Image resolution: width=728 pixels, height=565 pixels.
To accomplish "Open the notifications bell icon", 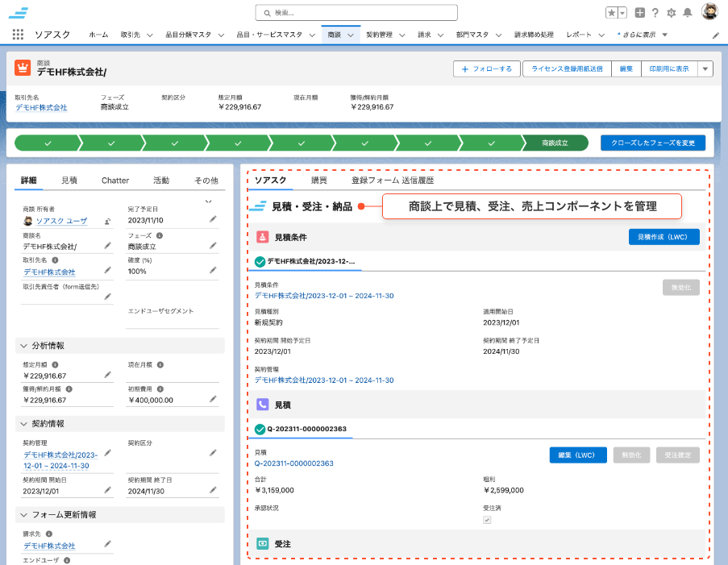I will [688, 13].
